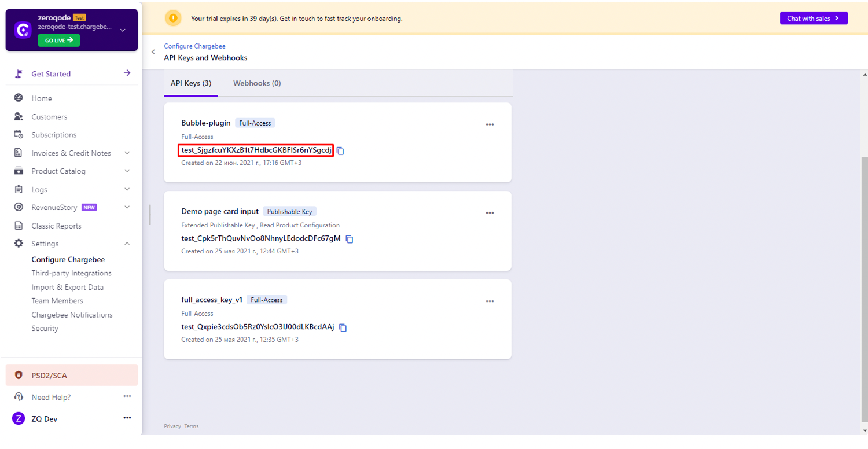Select the Classic Reports icon

point(19,225)
